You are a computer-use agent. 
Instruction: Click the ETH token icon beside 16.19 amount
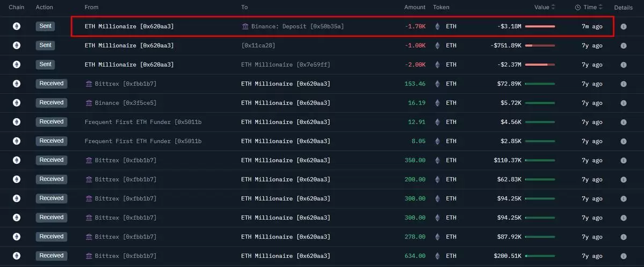pyautogui.click(x=437, y=103)
